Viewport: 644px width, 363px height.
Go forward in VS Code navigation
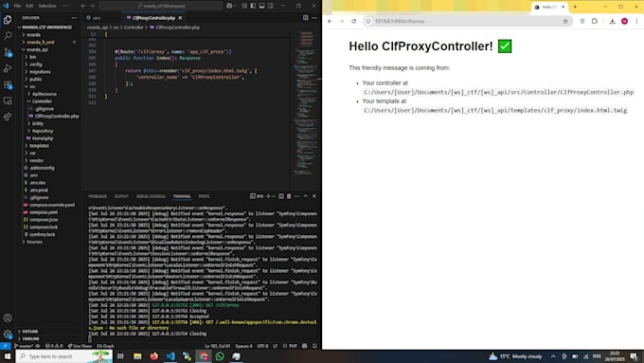click(x=92, y=6)
